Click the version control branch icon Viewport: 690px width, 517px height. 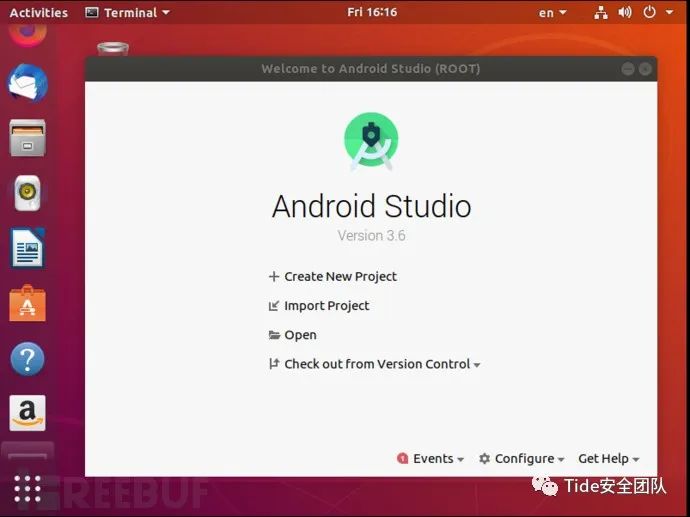pos(274,363)
